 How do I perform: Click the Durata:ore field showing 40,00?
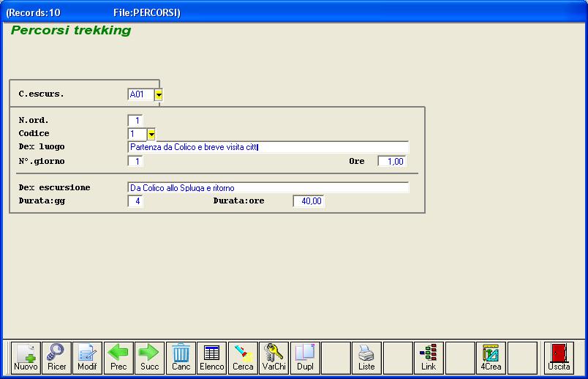[308, 201]
